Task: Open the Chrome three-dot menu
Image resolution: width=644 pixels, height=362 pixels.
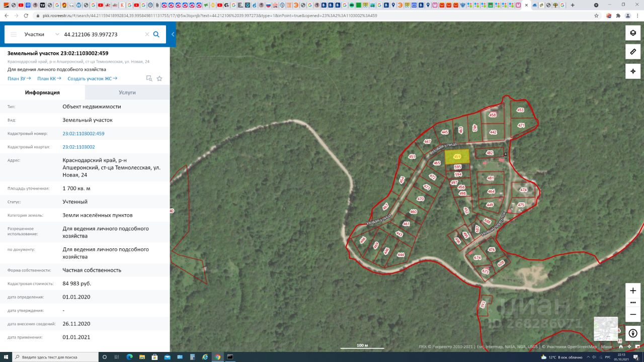Action: 637,16
